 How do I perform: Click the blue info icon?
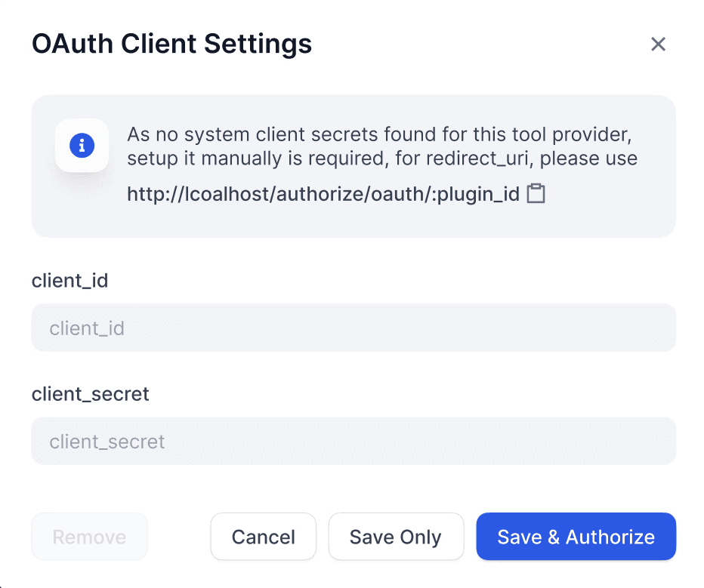82,145
